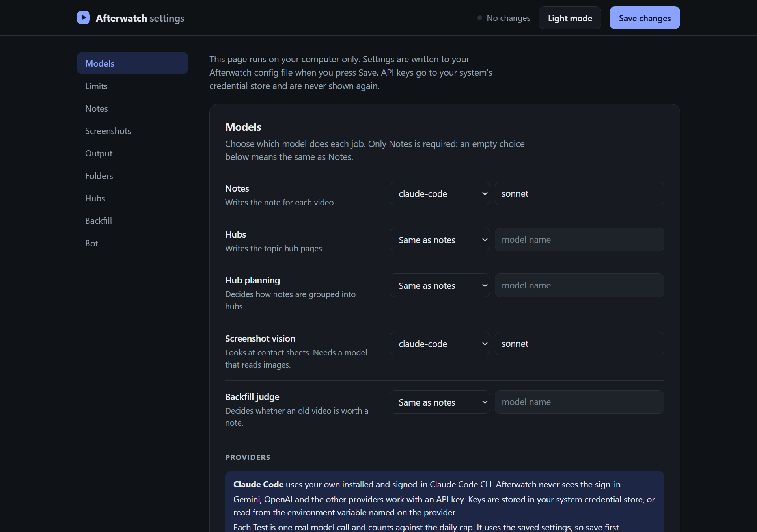Edit the Notes model name field
Screen dimensions: 757x532
(x=579, y=193)
